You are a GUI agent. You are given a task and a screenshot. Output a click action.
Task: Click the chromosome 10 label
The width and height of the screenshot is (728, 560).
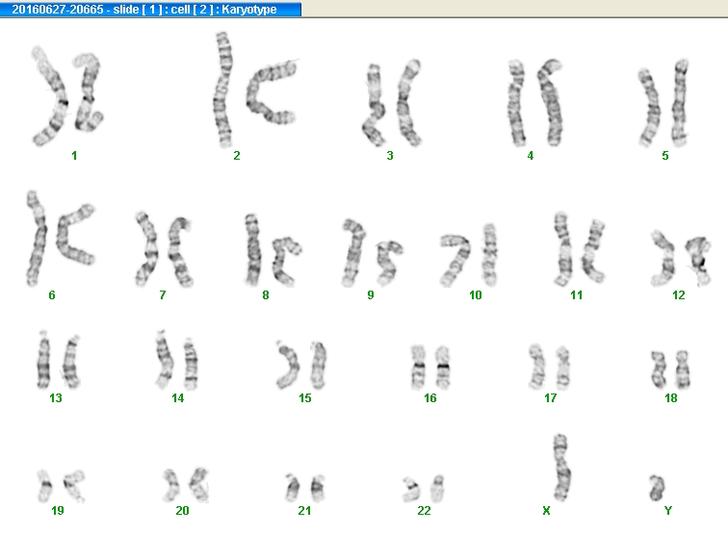pyautogui.click(x=476, y=295)
